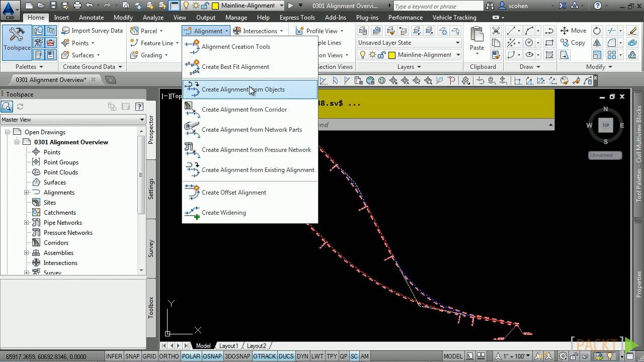Click the Unnamed UCS button under ViewCube
This screenshot has height=362, width=644.
(x=605, y=155)
